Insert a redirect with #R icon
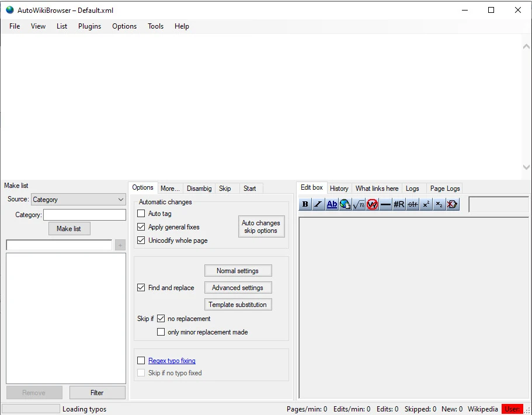This screenshot has width=532, height=415. tap(399, 204)
